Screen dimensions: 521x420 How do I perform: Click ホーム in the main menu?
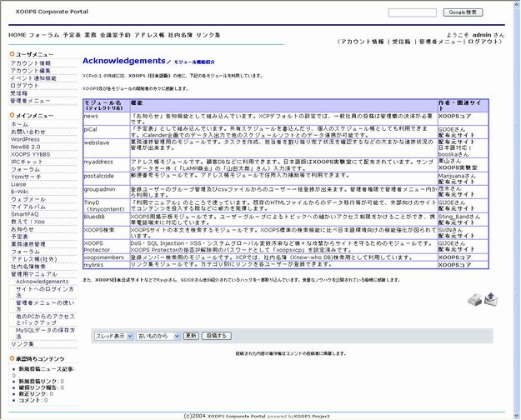pos(20,124)
